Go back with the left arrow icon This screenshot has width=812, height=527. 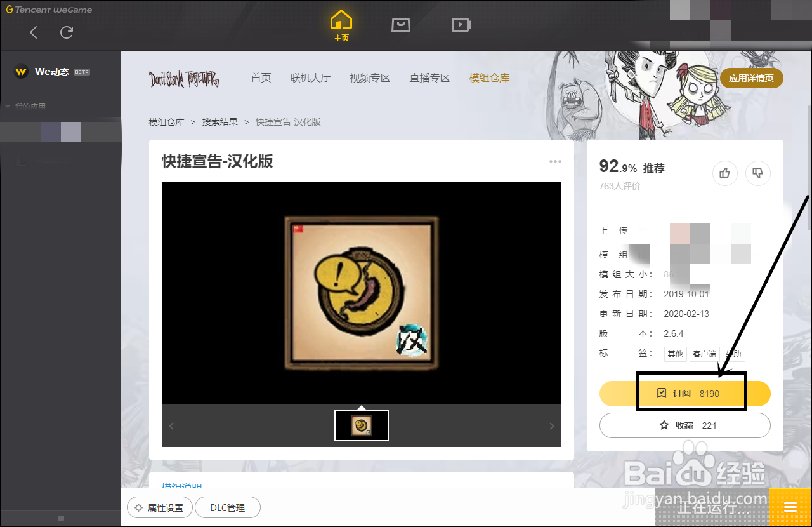34,32
